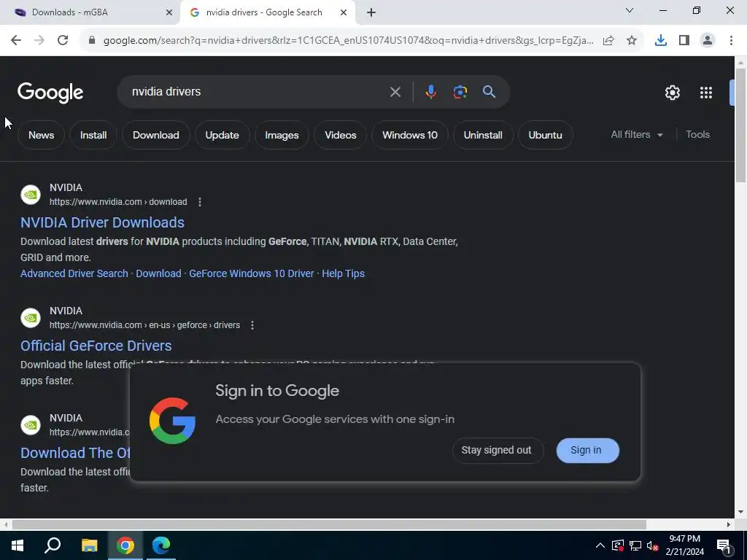747x560 pixels.
Task: Open the Official GeForce Drivers result
Action: (x=96, y=346)
